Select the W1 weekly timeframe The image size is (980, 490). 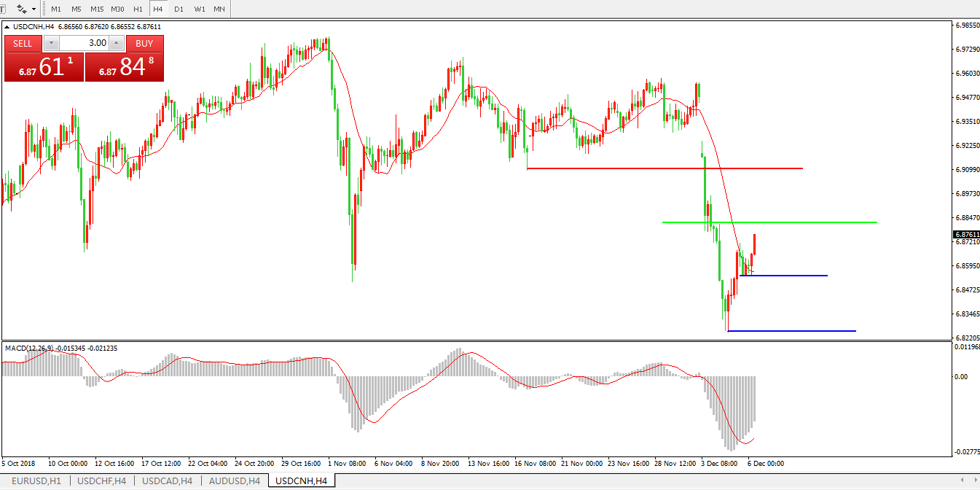point(199,9)
